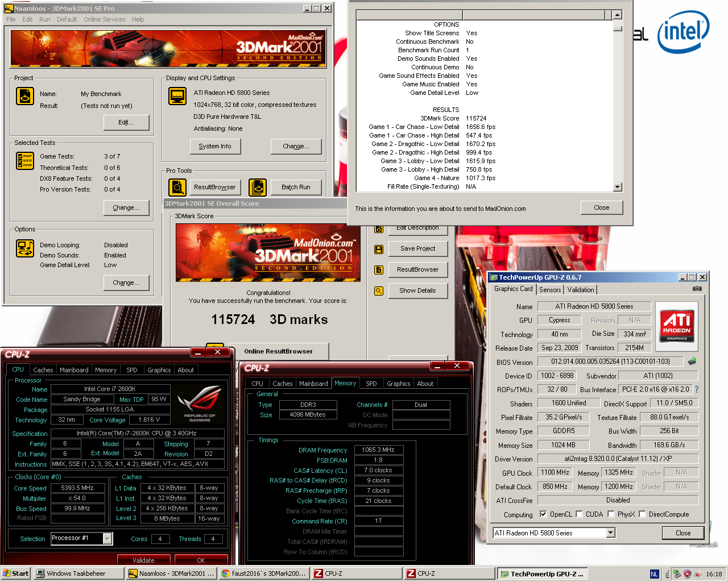
Task: Click the Online ResultBrowser button
Action: pos(278,351)
